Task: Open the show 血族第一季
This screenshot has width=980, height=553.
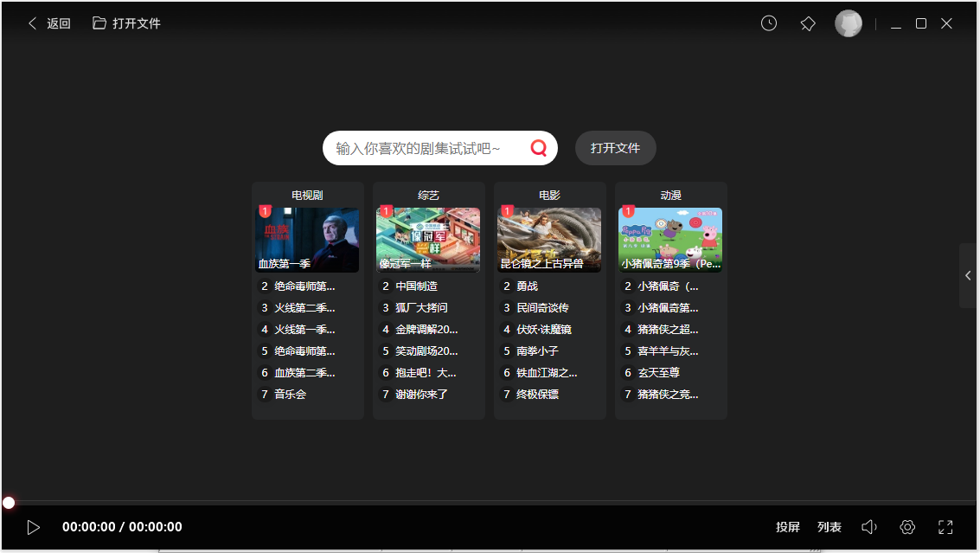Action: pos(307,241)
